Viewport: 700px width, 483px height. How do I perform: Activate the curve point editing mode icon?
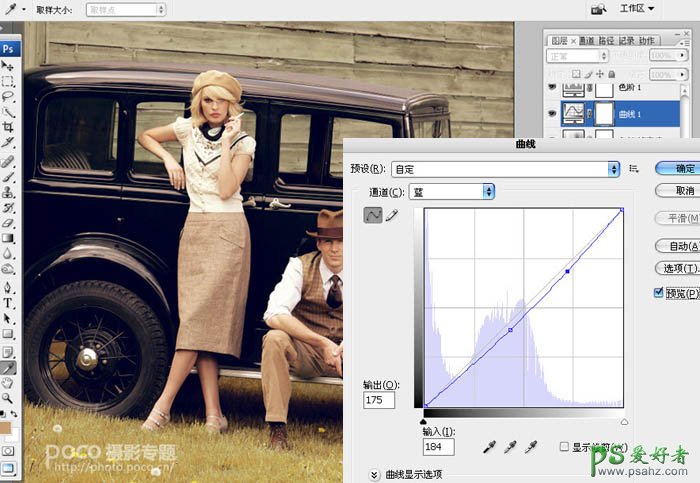pos(372,215)
